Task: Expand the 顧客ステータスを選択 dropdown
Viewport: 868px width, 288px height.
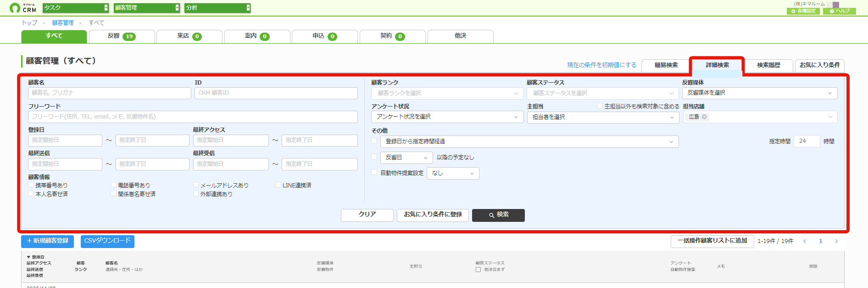Action: (x=602, y=93)
